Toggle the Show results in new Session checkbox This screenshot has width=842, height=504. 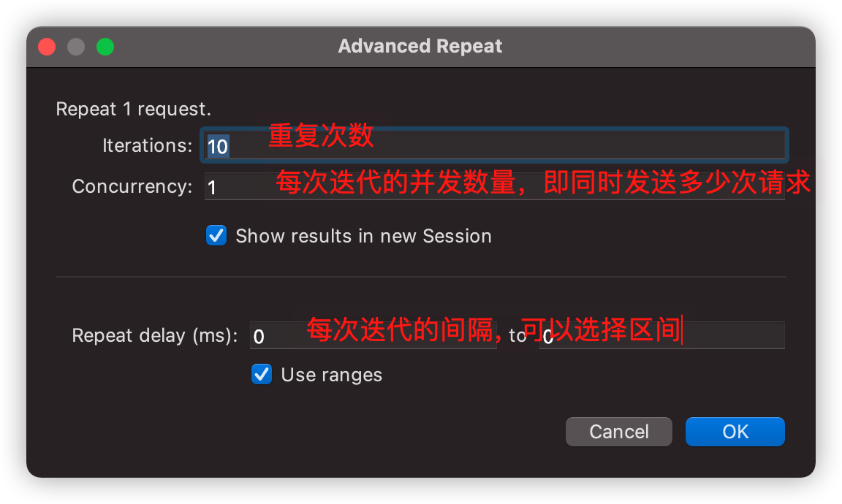tap(216, 235)
